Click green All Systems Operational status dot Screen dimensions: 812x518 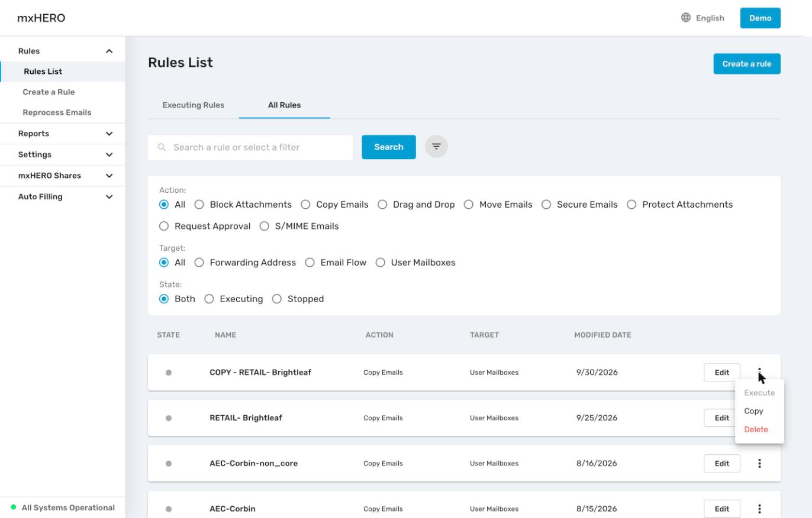pyautogui.click(x=14, y=507)
